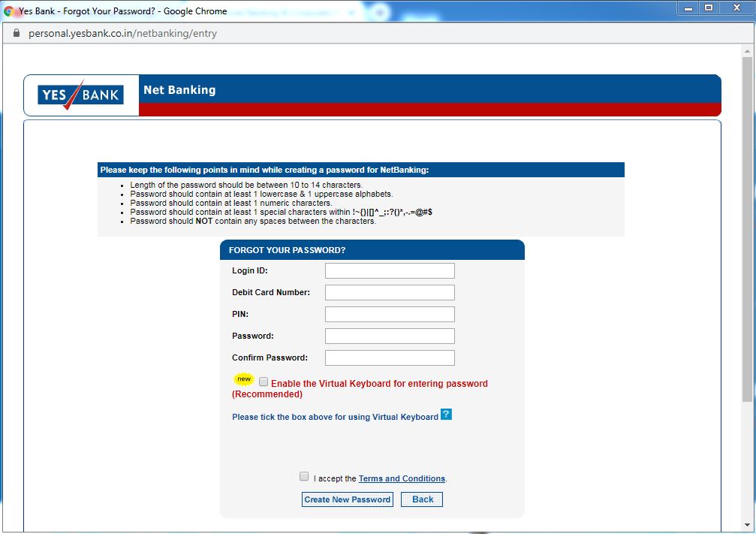The width and height of the screenshot is (756, 534).
Task: Click the Login ID input field
Action: (390, 270)
